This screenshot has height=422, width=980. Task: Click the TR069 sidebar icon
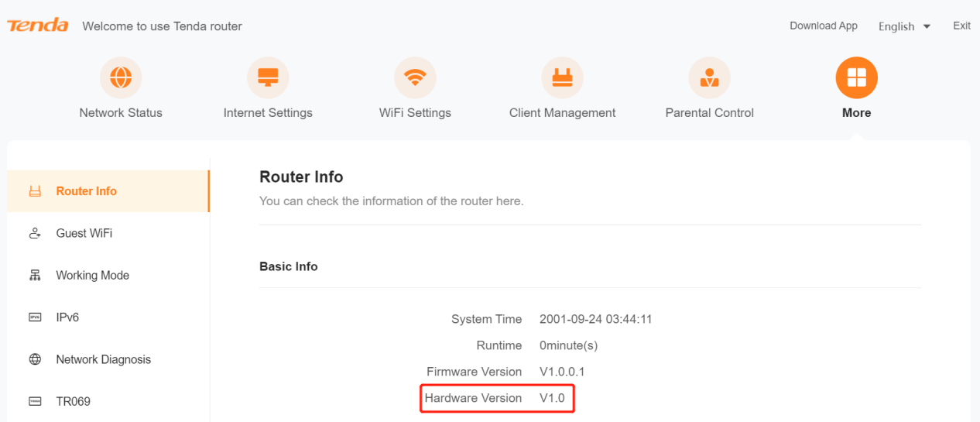click(35, 401)
